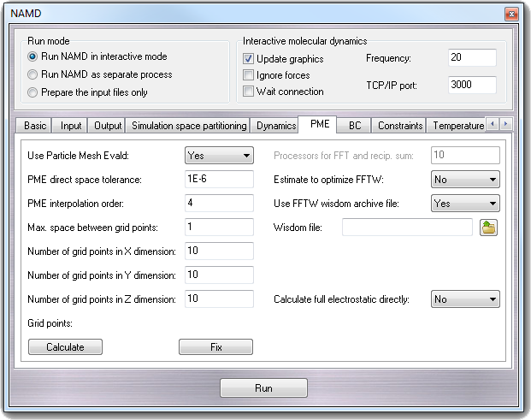Viewport: 531px width, 420px height.
Task: Open Estimate to optimize FFTW dropdown
Action: click(x=466, y=180)
